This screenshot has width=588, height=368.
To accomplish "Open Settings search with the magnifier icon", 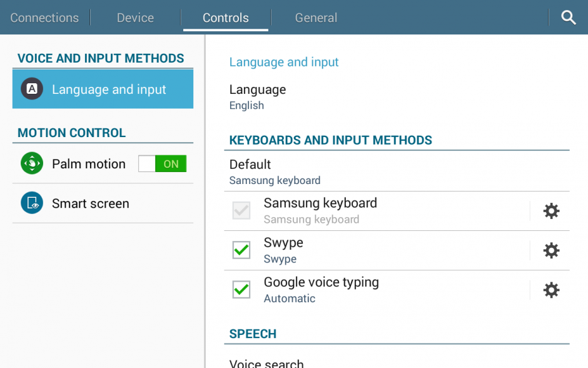I will tap(568, 17).
